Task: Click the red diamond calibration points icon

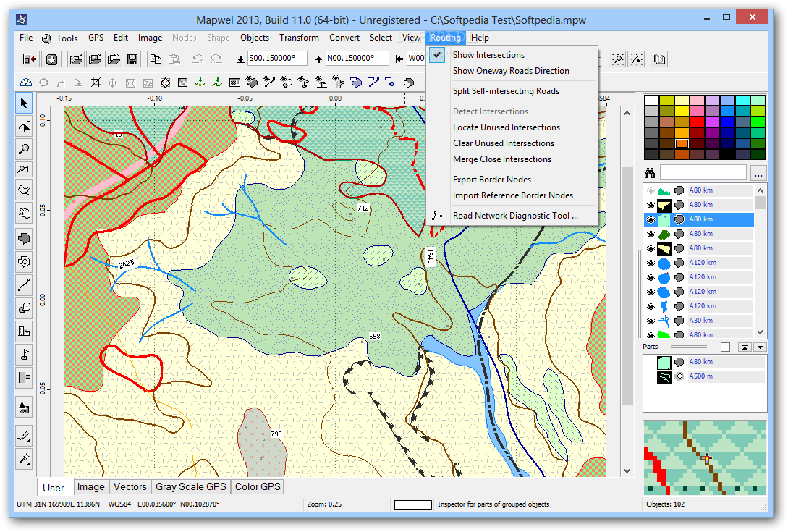Action: tap(165, 83)
